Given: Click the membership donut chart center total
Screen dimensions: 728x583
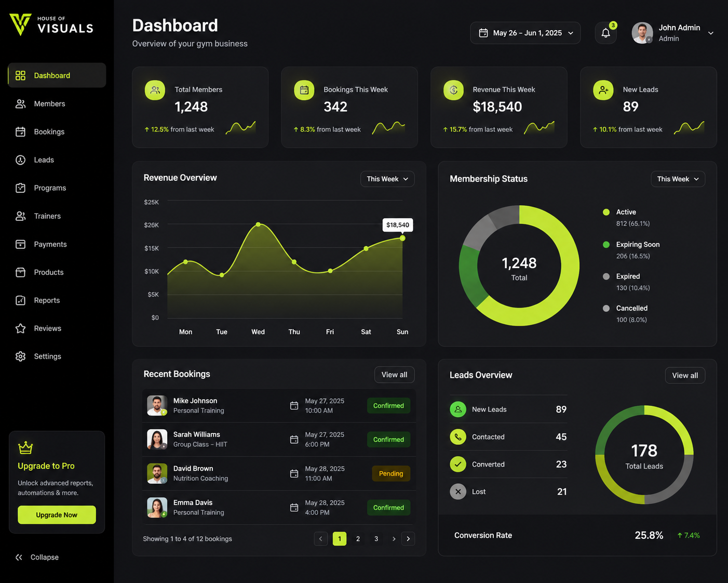Looking at the screenshot, I should (x=519, y=268).
